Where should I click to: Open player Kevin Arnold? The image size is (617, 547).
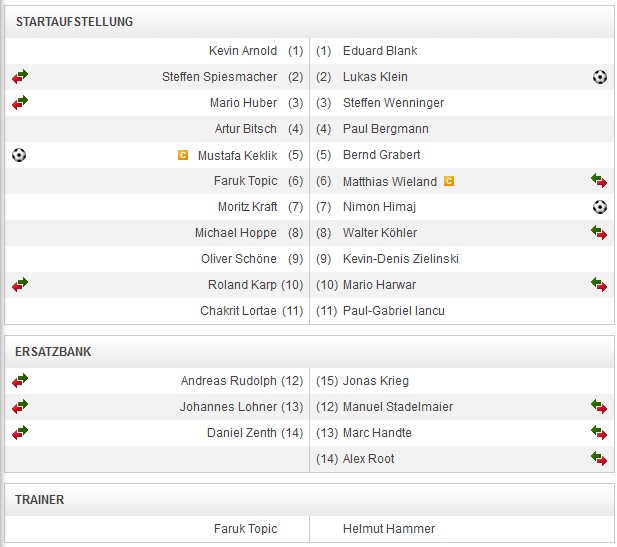pyautogui.click(x=242, y=51)
